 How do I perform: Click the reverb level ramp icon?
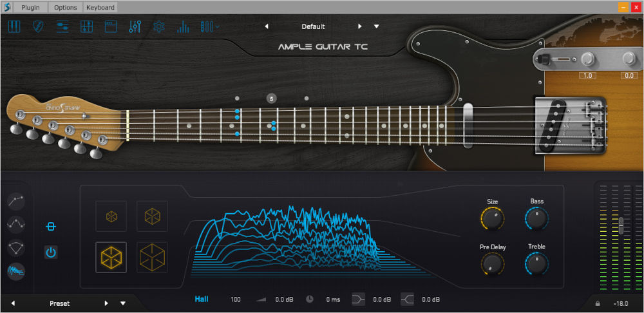(x=261, y=299)
